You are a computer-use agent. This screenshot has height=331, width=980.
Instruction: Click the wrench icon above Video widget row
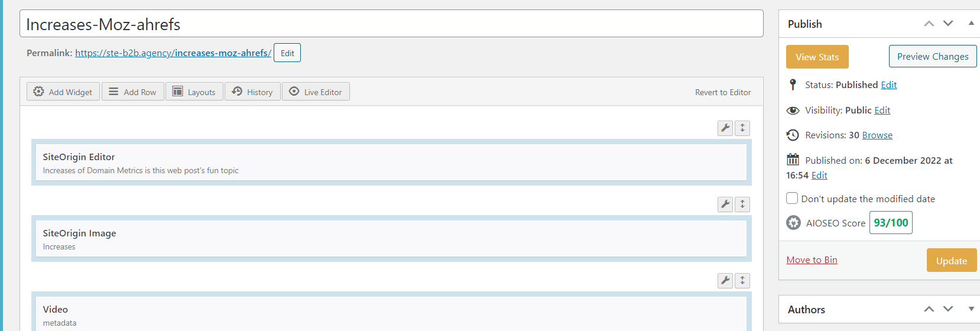click(725, 280)
